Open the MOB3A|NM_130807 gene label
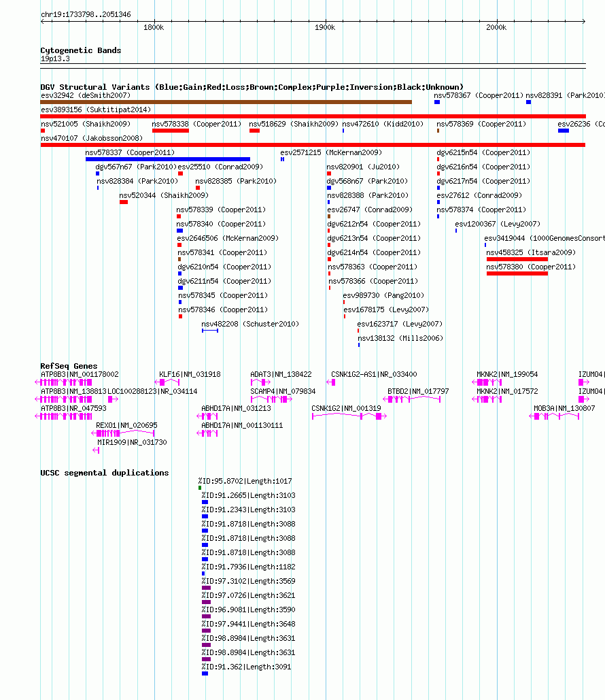Viewport: 605px width, 700px height. (564, 408)
